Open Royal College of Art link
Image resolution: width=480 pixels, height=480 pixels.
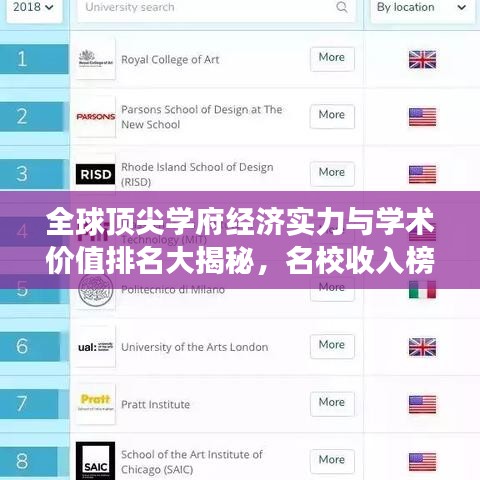pyautogui.click(x=170, y=60)
